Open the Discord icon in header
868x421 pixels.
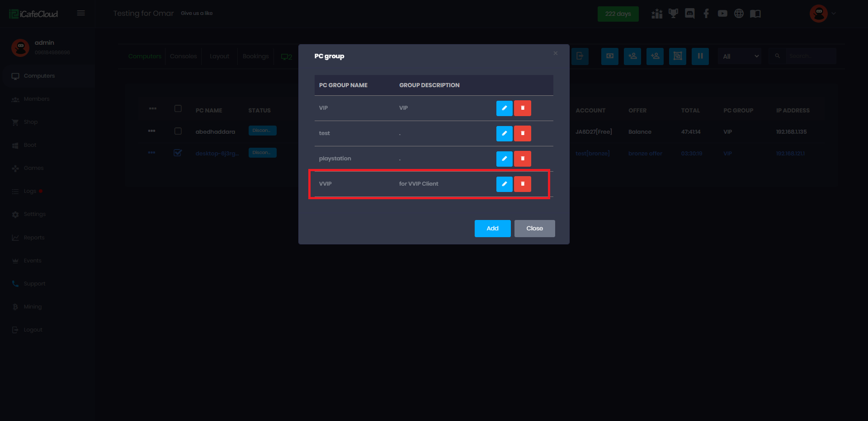pos(689,14)
